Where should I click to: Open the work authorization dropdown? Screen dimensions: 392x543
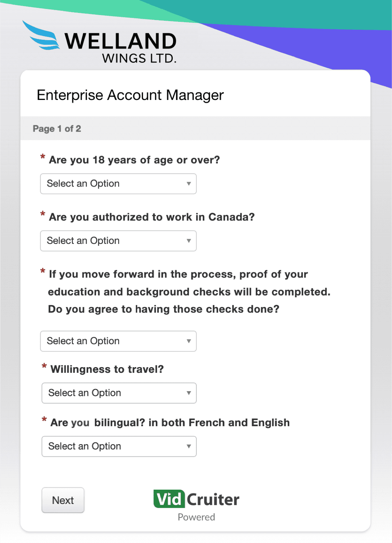pos(118,241)
